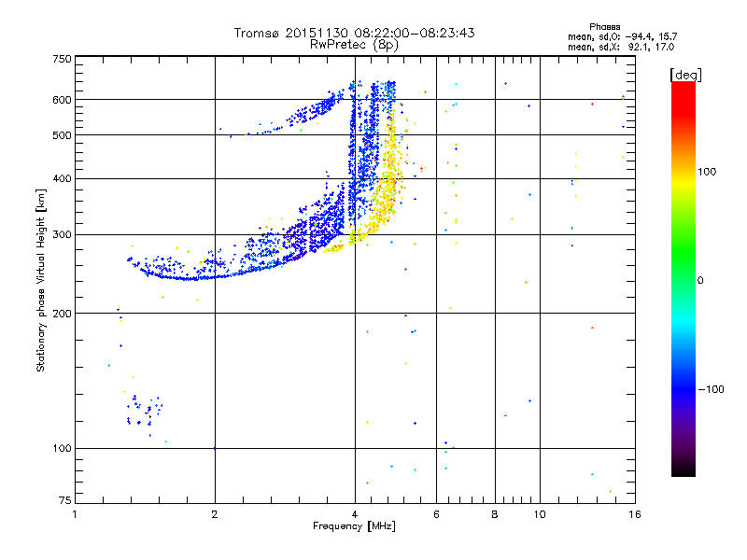Click the blue E-layer point cluster near 120 km

pyautogui.click(x=143, y=411)
